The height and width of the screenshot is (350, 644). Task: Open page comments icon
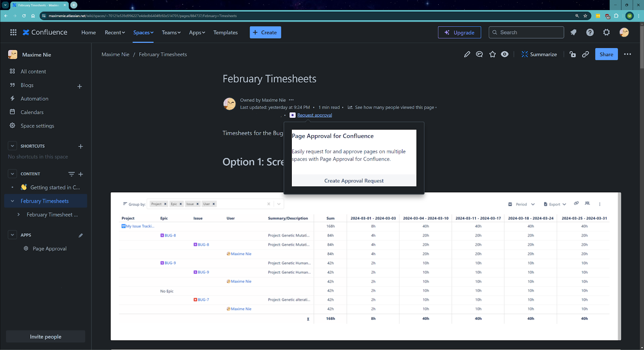[479, 54]
